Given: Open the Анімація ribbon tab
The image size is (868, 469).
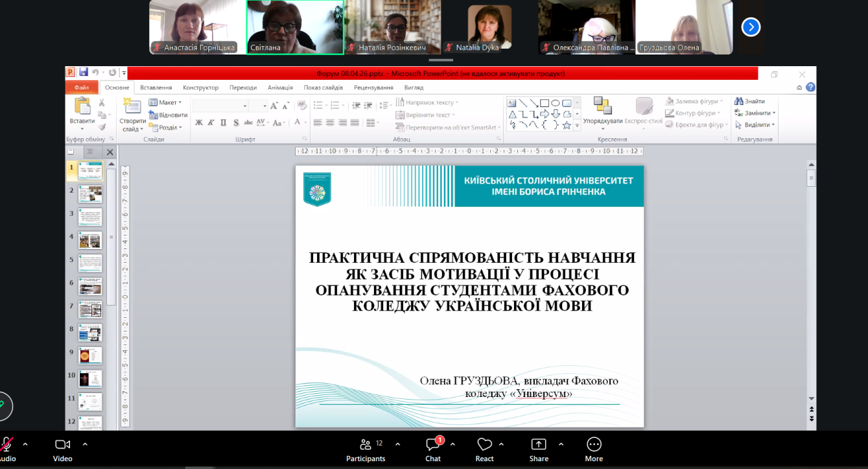Looking at the screenshot, I should click(280, 88).
